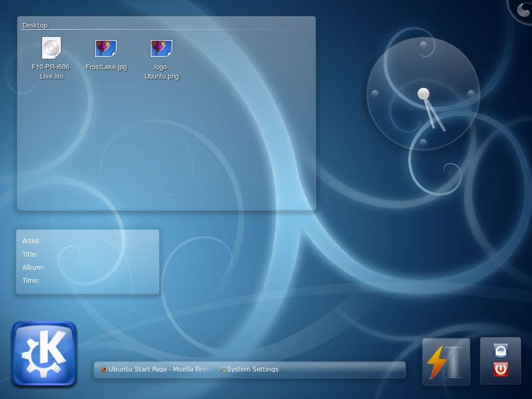Click the "Artist:" label in now playing widget
Screen dimensions: 532x399
(x=32, y=241)
